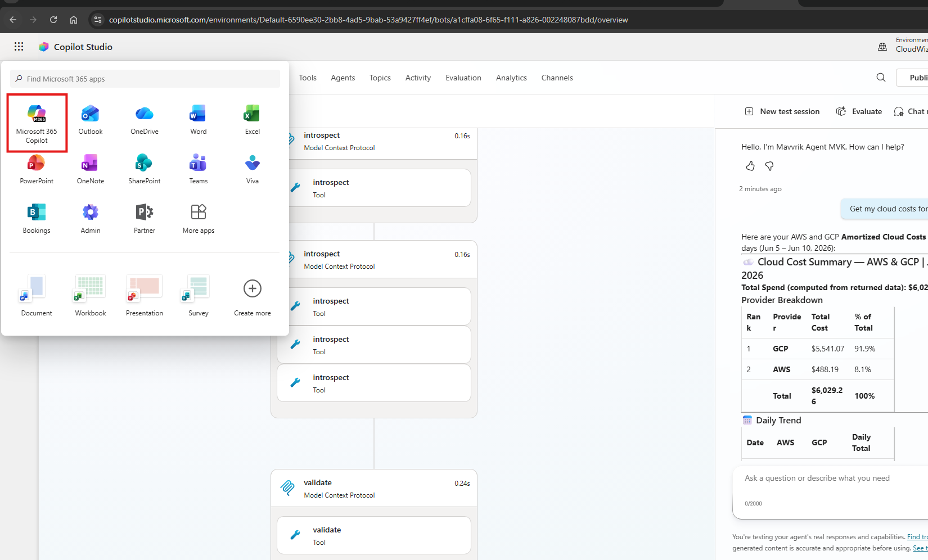The image size is (928, 560).
Task: Open More apps
Action: coord(199,219)
